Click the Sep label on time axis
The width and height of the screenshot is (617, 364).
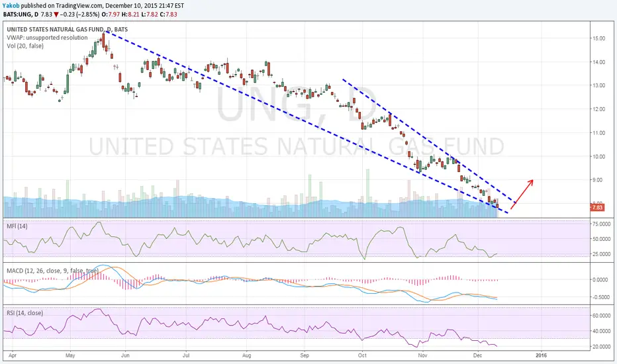click(305, 355)
